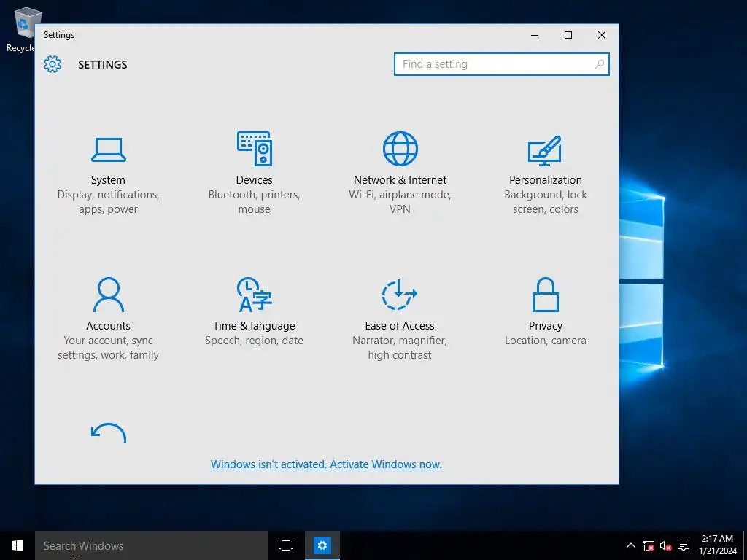Click the 'Accounts' label text

click(x=108, y=326)
